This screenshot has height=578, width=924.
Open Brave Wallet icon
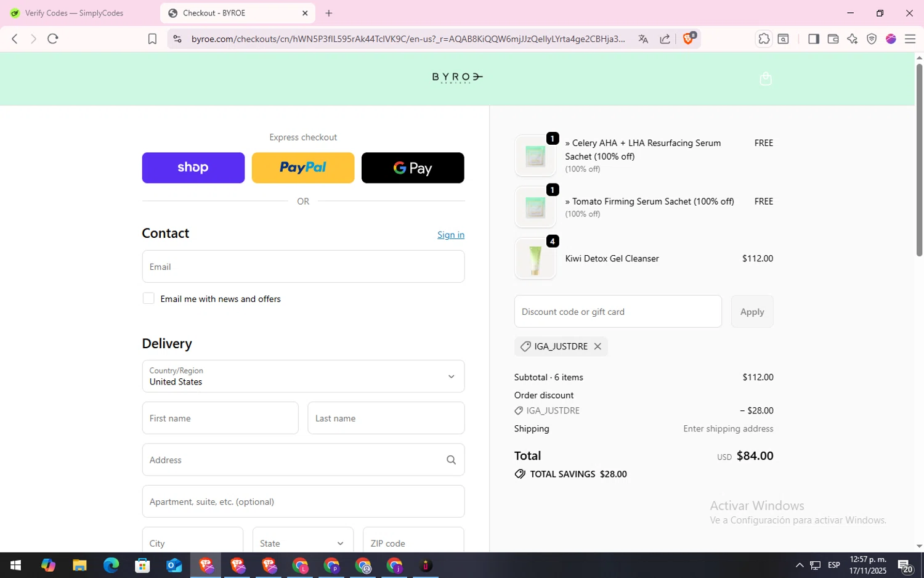click(x=833, y=39)
